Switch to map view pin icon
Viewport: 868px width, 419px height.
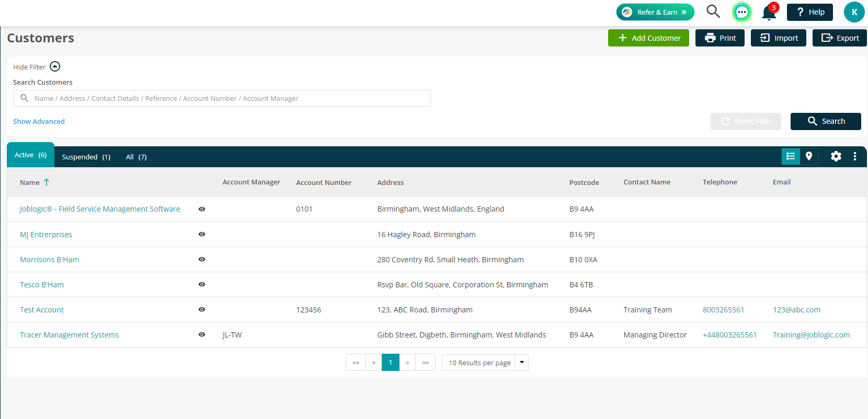809,156
